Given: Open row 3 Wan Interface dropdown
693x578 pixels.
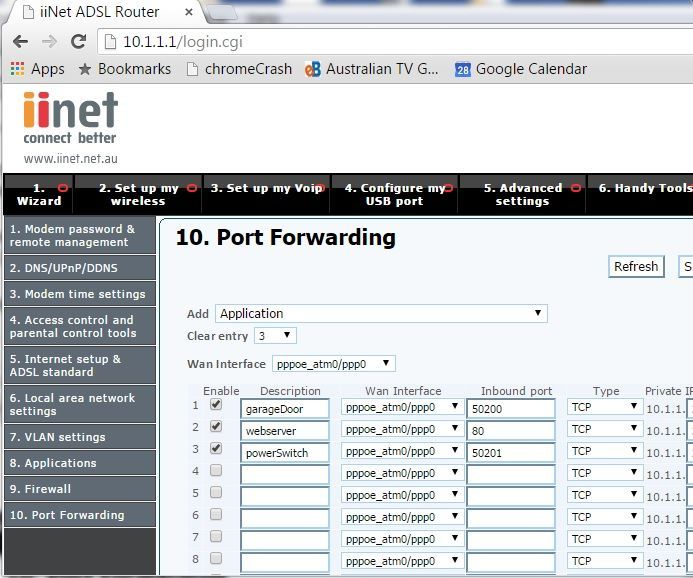Looking at the screenshot, I should (x=402, y=451).
